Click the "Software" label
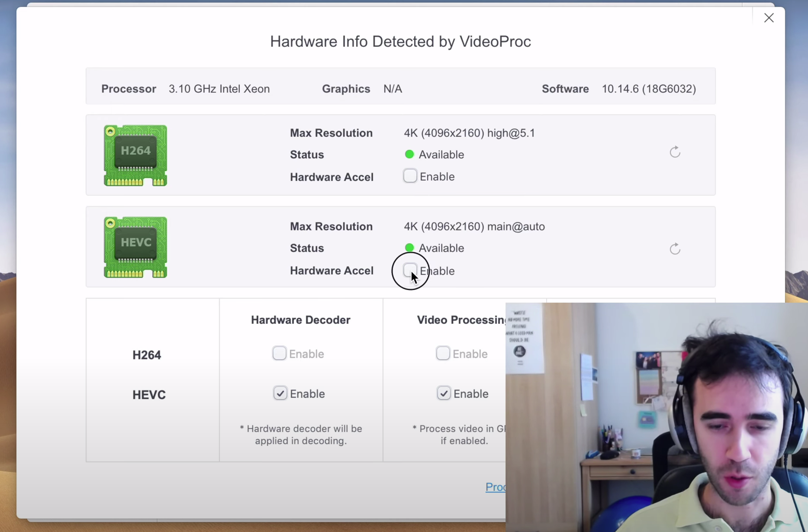This screenshot has height=532, width=808. [565, 89]
